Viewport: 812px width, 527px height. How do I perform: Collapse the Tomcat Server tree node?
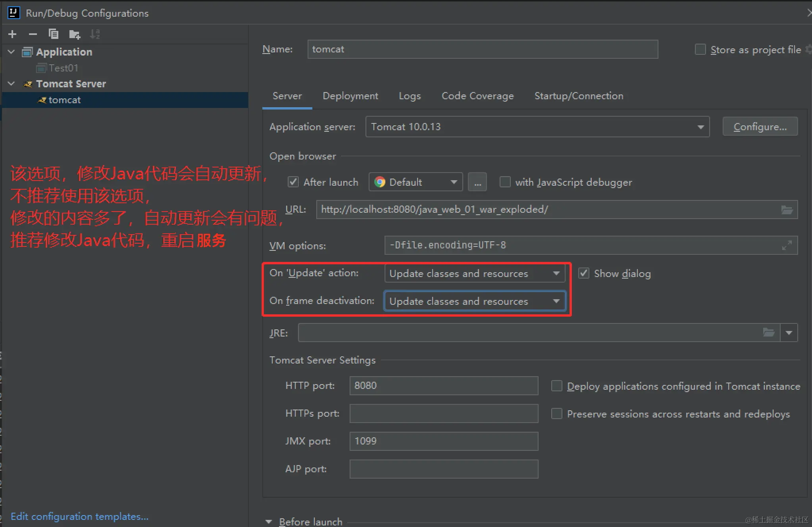tap(12, 84)
